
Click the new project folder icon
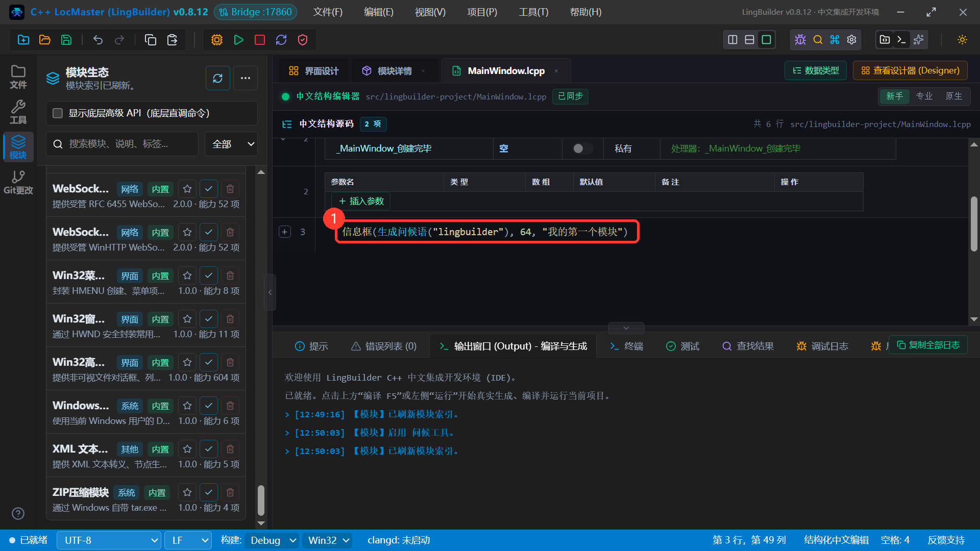click(23, 40)
